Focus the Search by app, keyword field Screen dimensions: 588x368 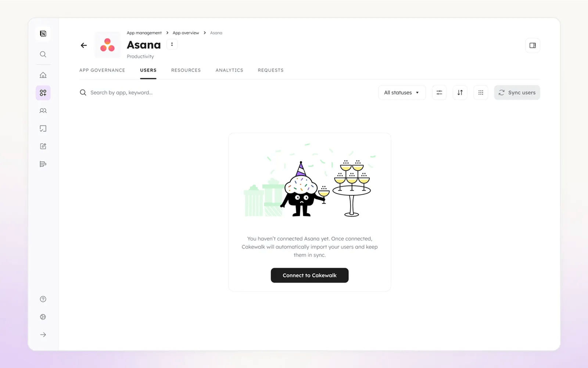[x=121, y=92]
